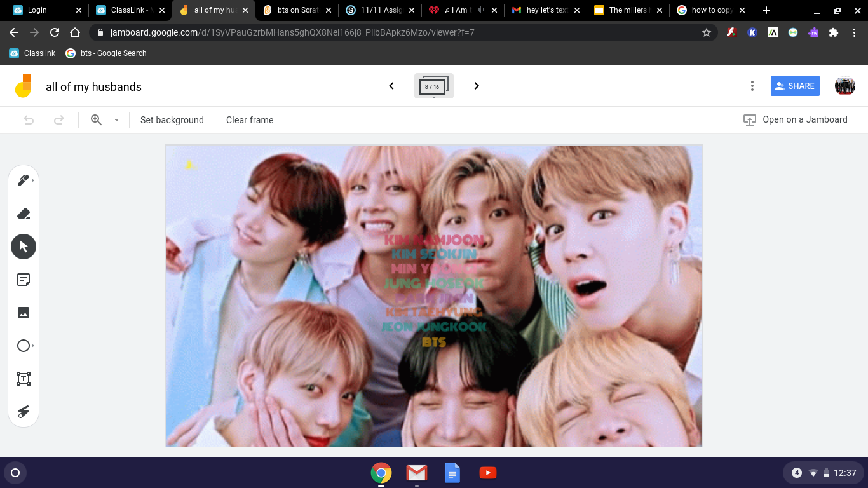Expand the 8 / 16 frame bar
Viewport: 868px width, 488px height.
click(434, 86)
